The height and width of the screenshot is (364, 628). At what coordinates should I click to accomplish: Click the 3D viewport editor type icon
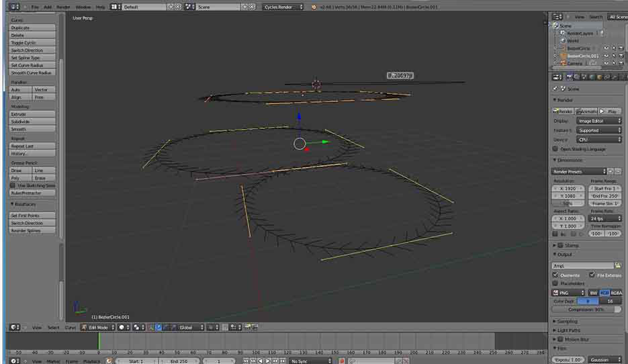point(13,327)
